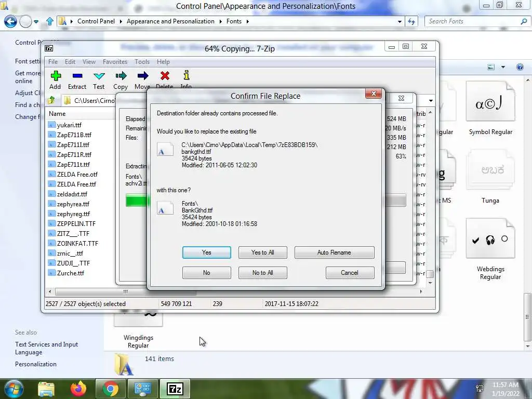Select ZEPPELIN.TTF in the file list
The height and width of the screenshot is (399, 532).
[76, 223]
